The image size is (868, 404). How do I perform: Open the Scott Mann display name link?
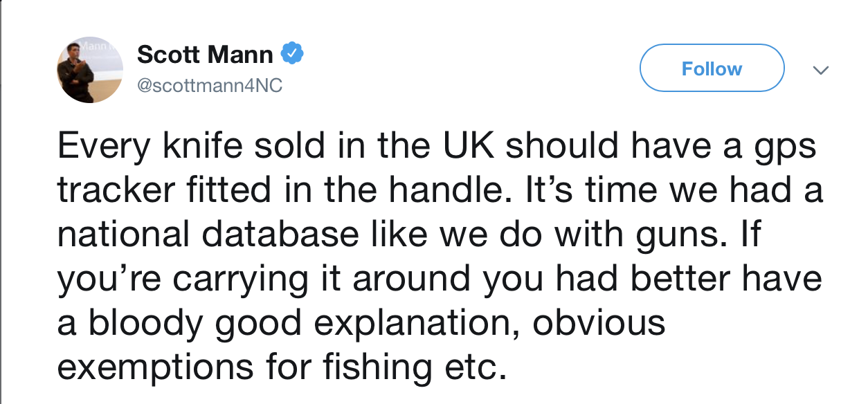pos(205,54)
